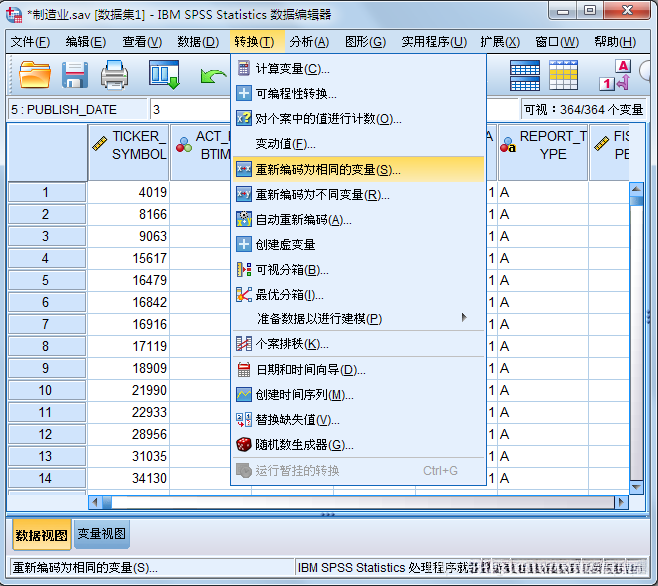This screenshot has height=586, width=658.
Task: Select row header number 10
Action: [47, 390]
